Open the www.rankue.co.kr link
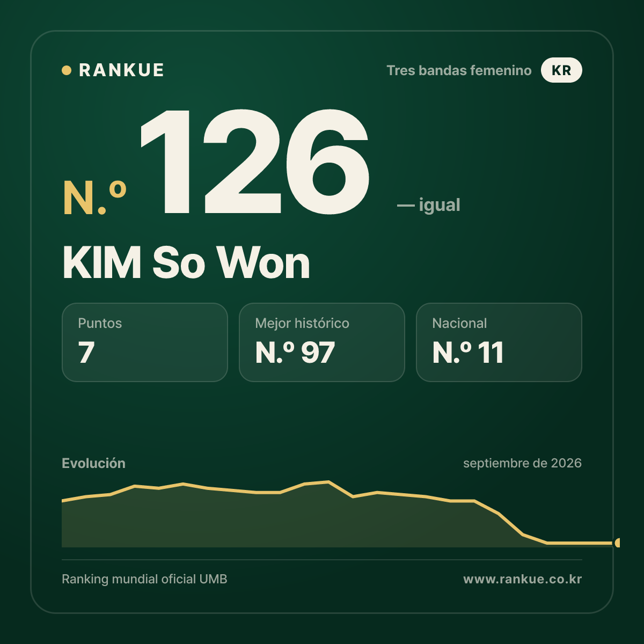 tap(522, 579)
